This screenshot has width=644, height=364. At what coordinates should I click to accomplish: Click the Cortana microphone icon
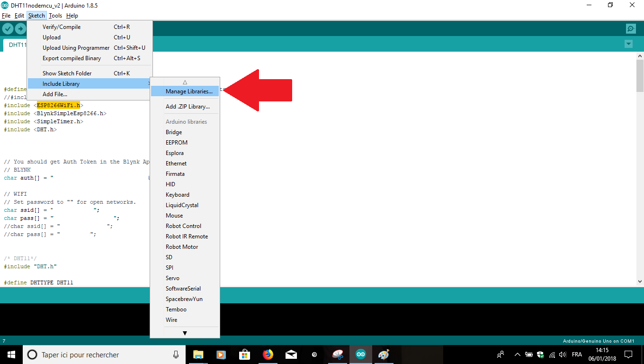pyautogui.click(x=176, y=355)
